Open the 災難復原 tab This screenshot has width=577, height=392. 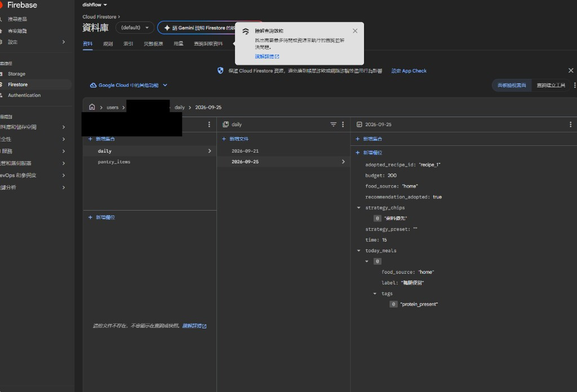[153, 44]
